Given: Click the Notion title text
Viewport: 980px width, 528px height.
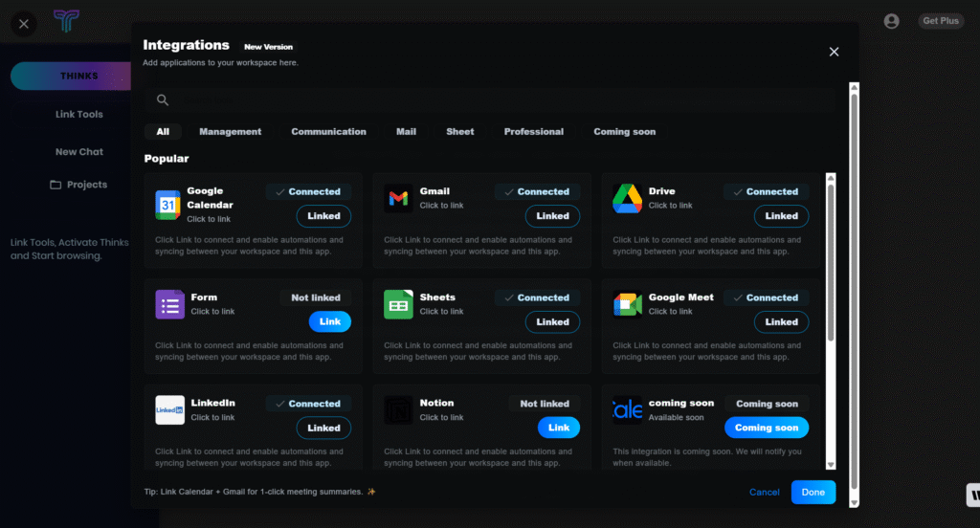Looking at the screenshot, I should point(436,403).
